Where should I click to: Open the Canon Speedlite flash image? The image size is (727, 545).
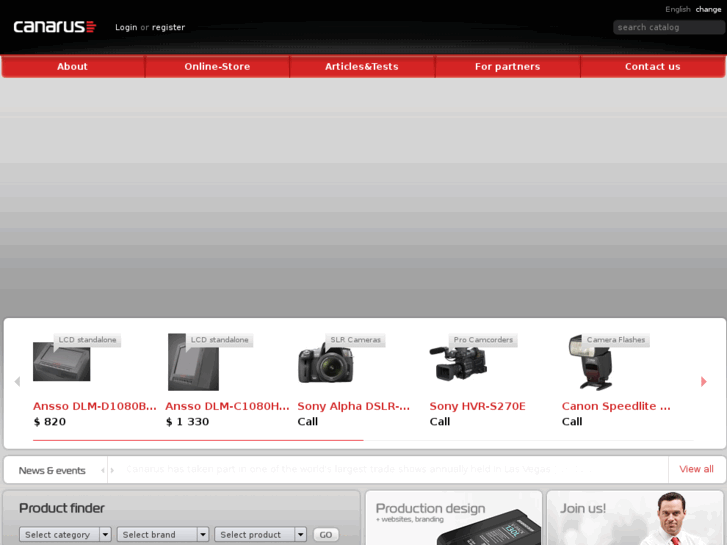coord(591,363)
